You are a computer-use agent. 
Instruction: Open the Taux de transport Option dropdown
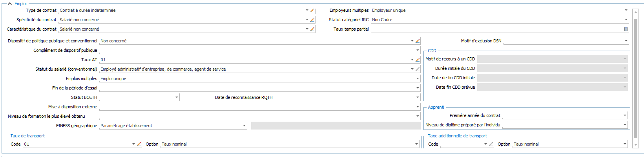click(x=417, y=144)
